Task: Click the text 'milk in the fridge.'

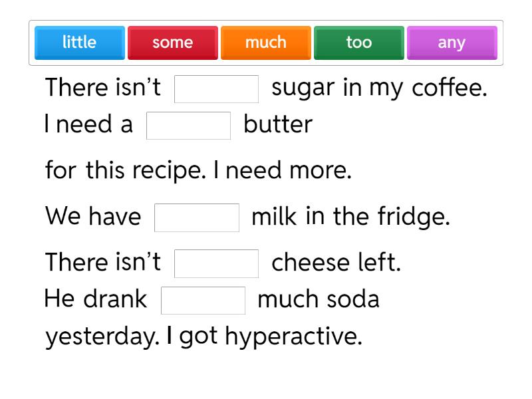Action: tap(350, 217)
